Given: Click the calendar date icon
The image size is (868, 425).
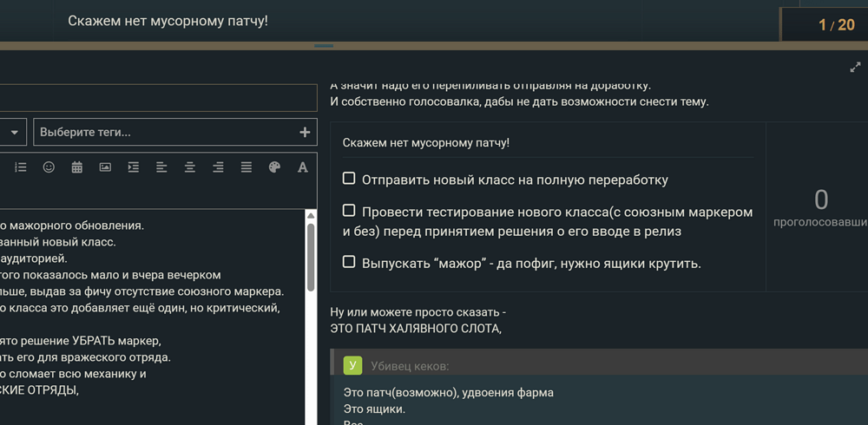Looking at the screenshot, I should [x=76, y=167].
